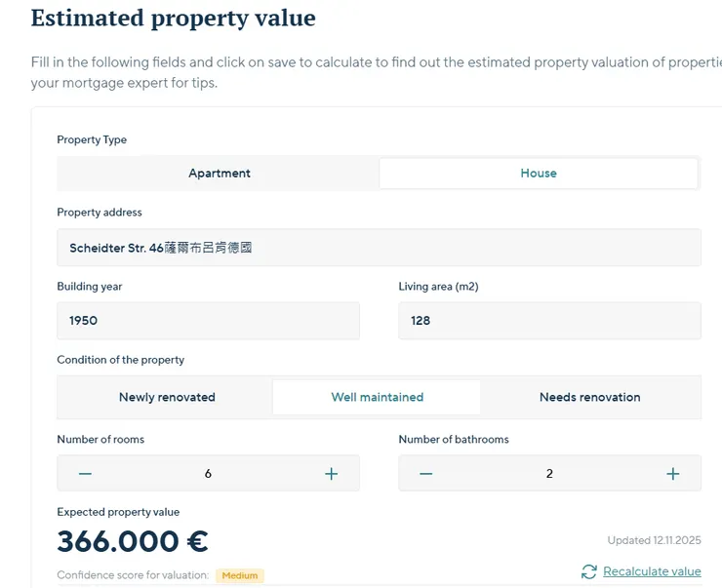This screenshot has width=722, height=588.
Task: Choose the Well maintained condition
Action: coord(377,398)
